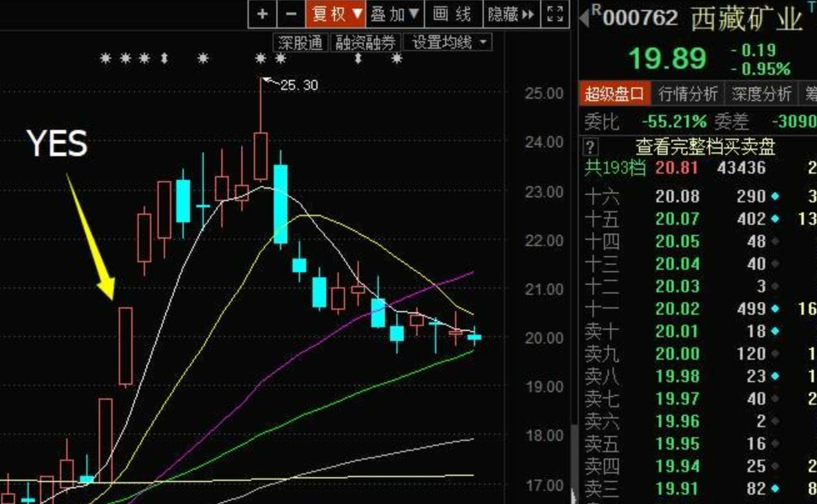This screenshot has height=504, width=817.
Task: Open the 叠加 overlay dropdown
Action: [394, 14]
